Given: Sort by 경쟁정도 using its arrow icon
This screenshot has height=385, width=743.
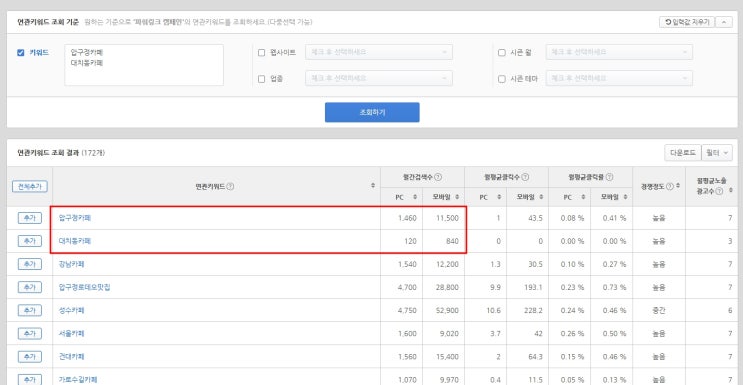Looking at the screenshot, I should click(678, 186).
